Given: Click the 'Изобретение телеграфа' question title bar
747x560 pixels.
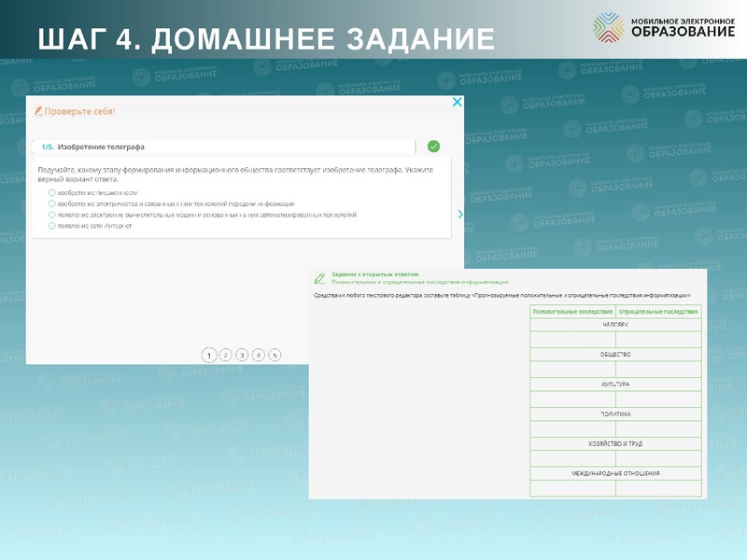Looking at the screenshot, I should coord(224,147).
